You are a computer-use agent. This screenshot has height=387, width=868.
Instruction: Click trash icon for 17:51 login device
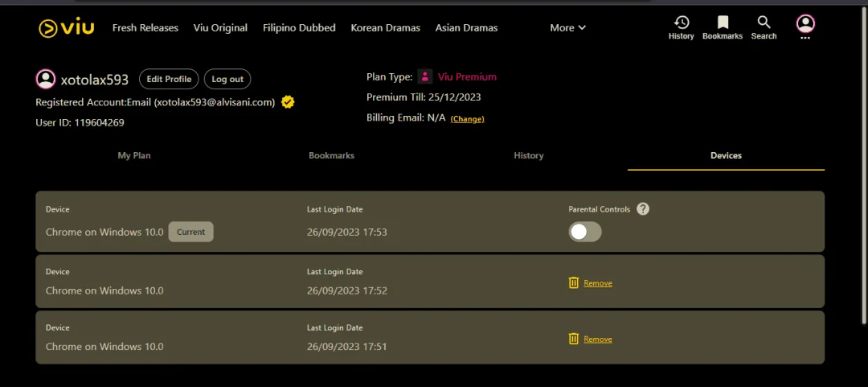pyautogui.click(x=574, y=339)
